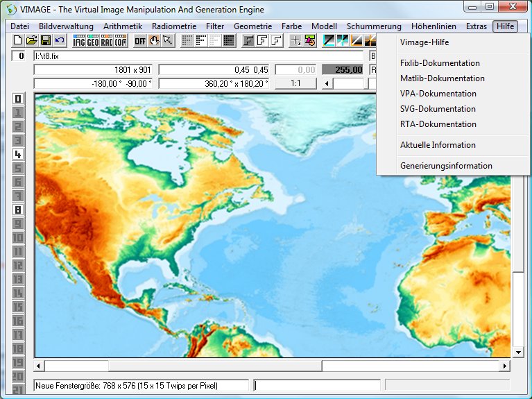Select SVG-Dokumentation menu entry
Viewport: 532px width, 399px height.
(x=438, y=109)
